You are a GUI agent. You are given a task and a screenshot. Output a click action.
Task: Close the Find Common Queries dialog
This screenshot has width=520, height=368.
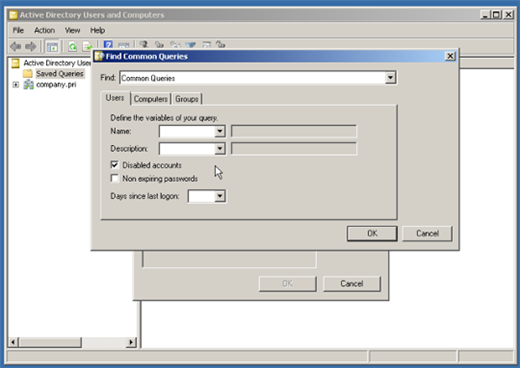(450, 56)
